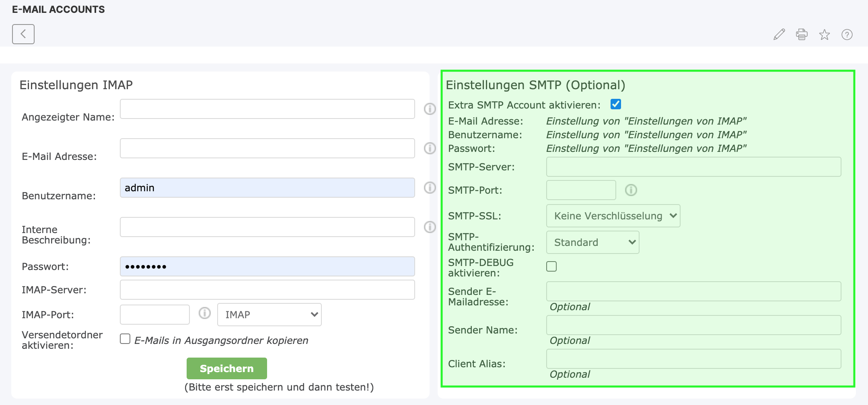Click the back arrow button
Image resolution: width=868 pixels, height=405 pixels.
pyautogui.click(x=23, y=34)
